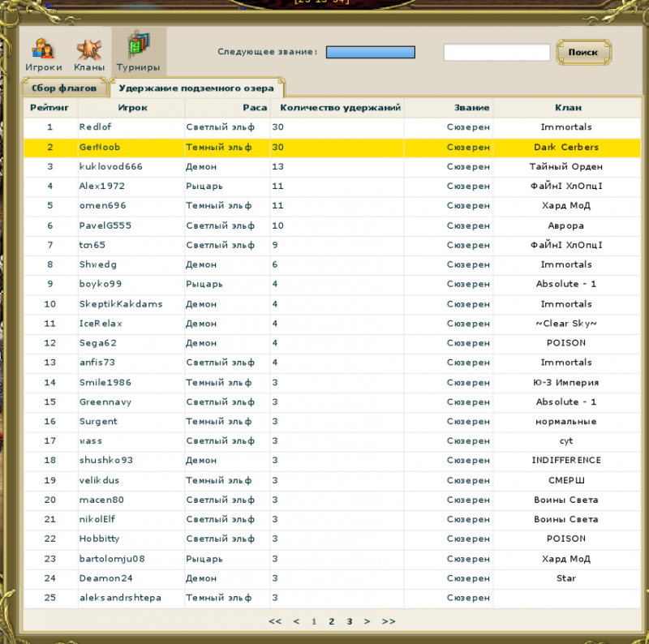Screen dimensions: 649x644
Task: Open the Тайный Орден clan
Action: (x=565, y=166)
